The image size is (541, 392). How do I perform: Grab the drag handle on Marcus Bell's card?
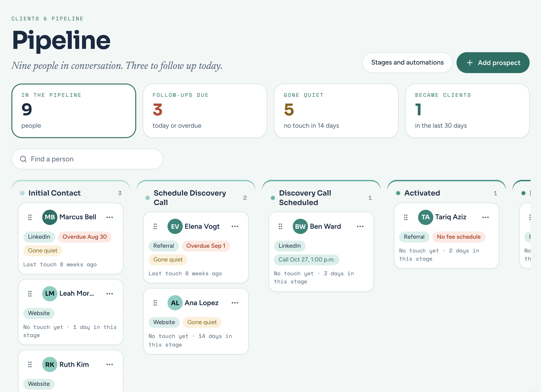click(x=30, y=217)
